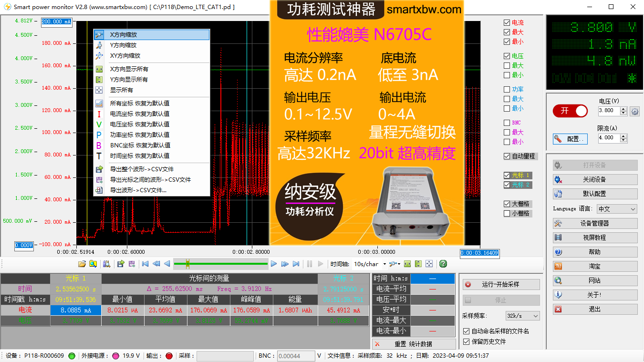Click the 关闭设备 button
The width and height of the screenshot is (644, 362).
point(595,180)
